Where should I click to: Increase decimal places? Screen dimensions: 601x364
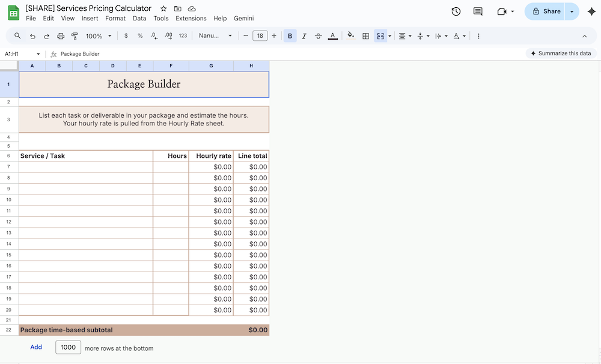click(168, 35)
